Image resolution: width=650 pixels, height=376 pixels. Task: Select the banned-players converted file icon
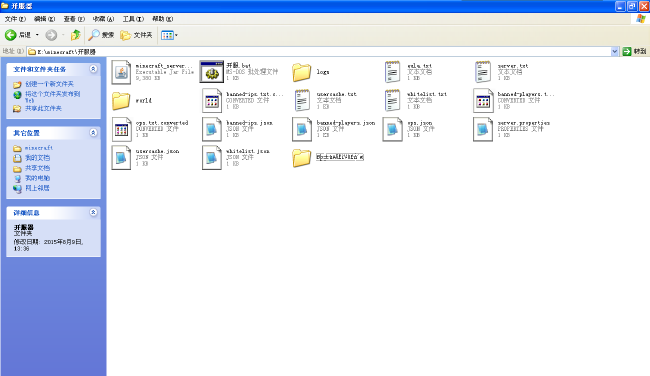click(x=483, y=100)
